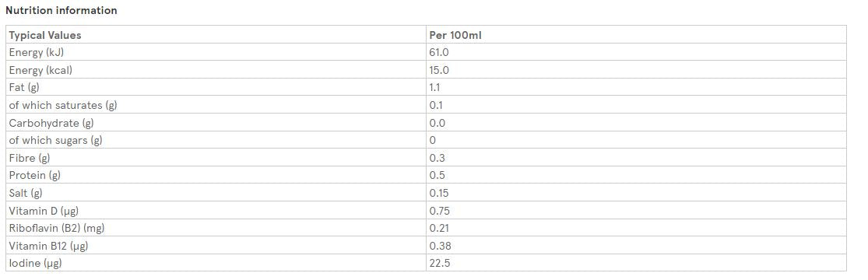Screen dimensions: 868x280
Task: Click the 61.0 energy value cell
Action: click(636, 53)
